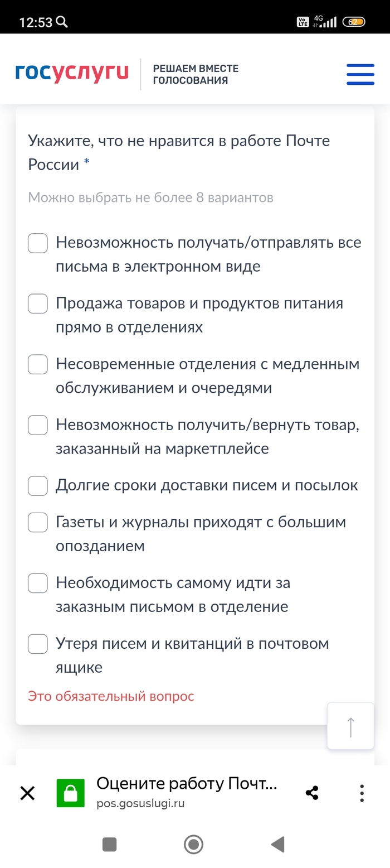The height and width of the screenshot is (868, 390).
Task: Check 'Долгие сроки доставки писем и посылок'
Action: [38, 486]
